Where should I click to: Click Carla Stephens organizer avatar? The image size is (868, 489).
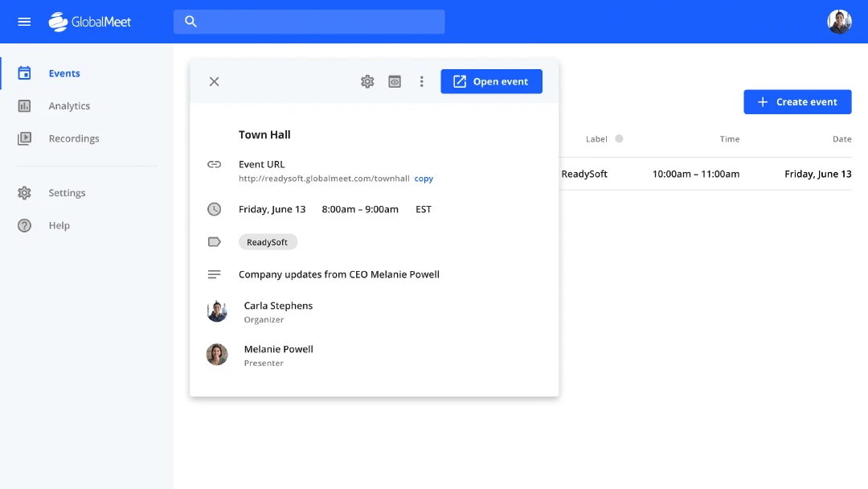tap(217, 311)
